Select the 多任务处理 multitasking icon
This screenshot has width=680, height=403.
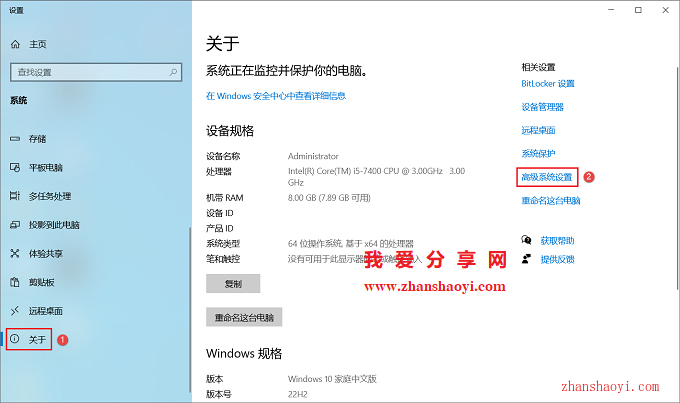coord(15,196)
